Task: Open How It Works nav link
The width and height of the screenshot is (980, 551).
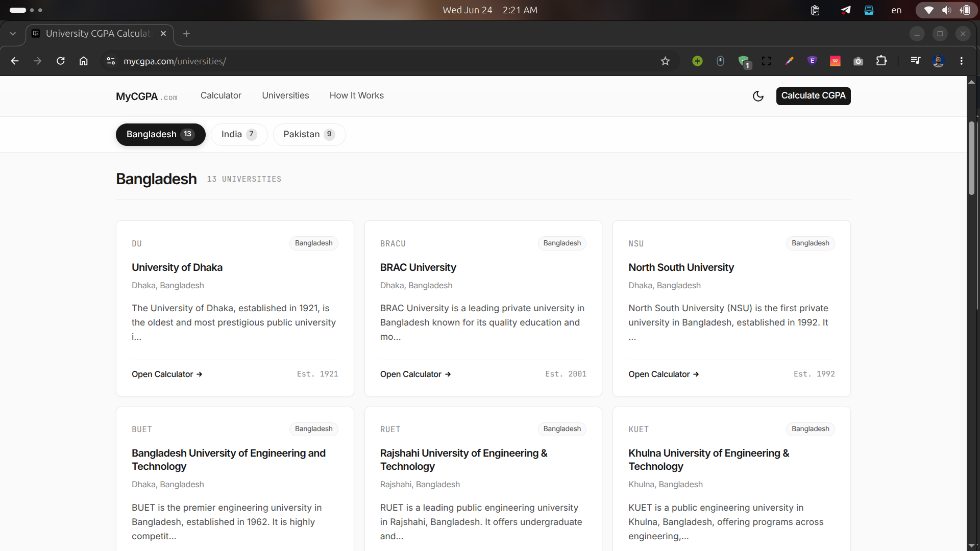Action: tap(356, 95)
